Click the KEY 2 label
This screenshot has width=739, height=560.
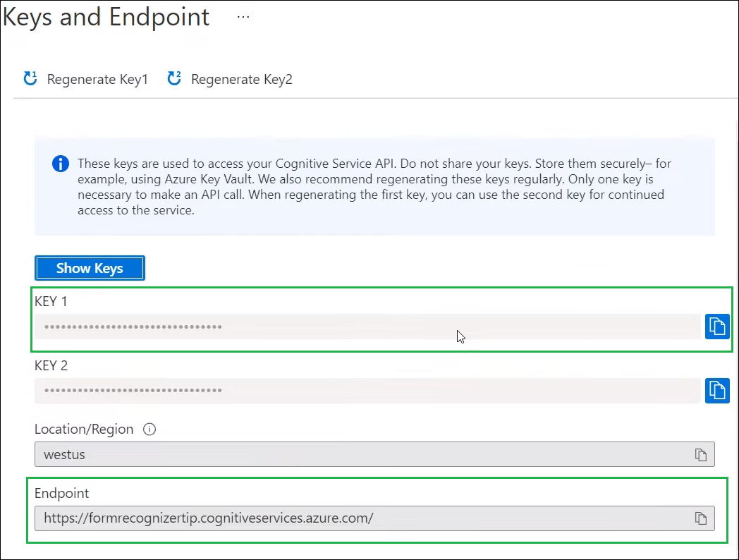pos(51,365)
